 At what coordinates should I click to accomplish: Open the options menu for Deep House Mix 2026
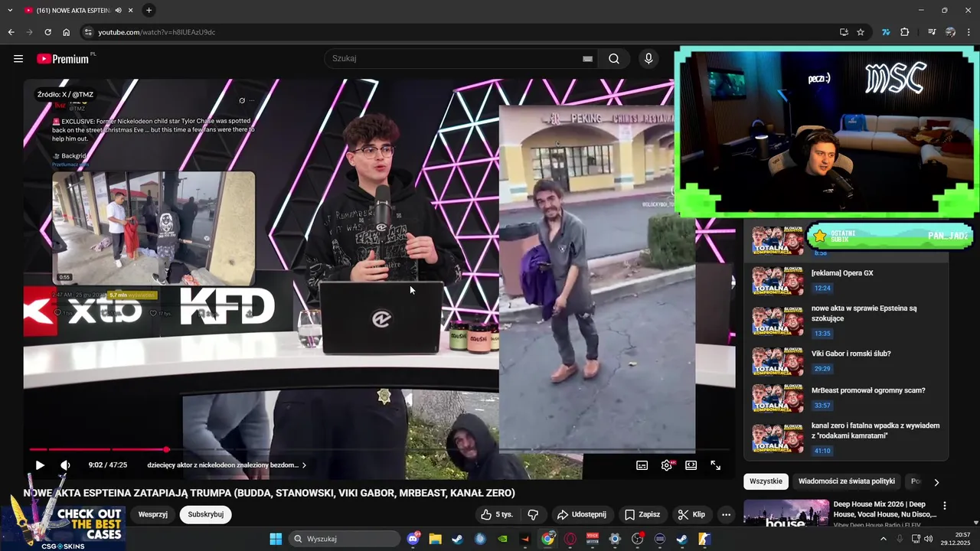[x=944, y=506]
